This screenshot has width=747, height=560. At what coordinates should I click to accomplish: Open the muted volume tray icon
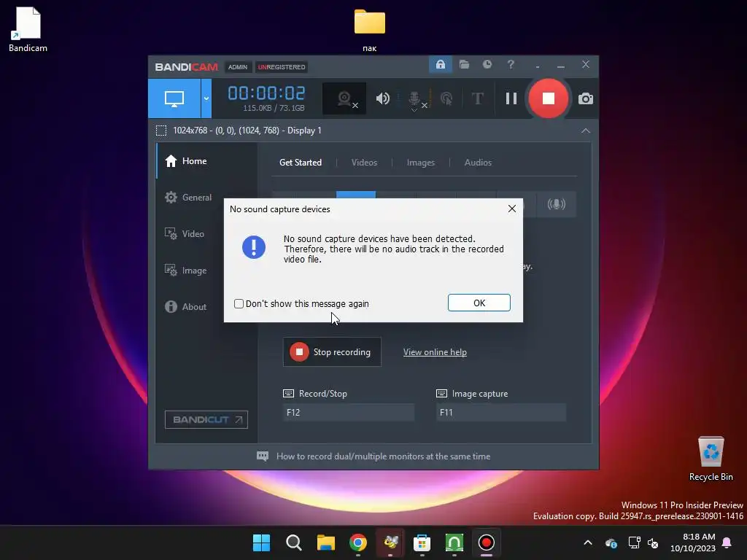(x=653, y=542)
